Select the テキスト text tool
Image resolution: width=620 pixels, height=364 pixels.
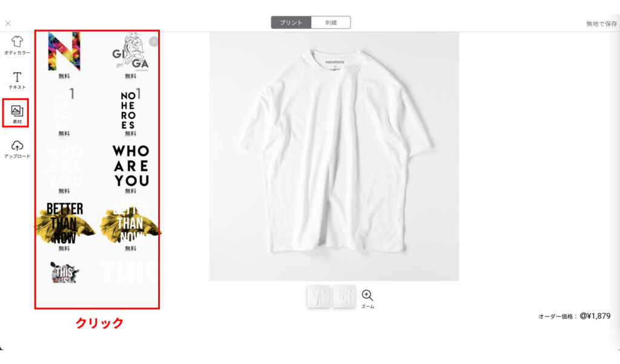click(x=17, y=80)
